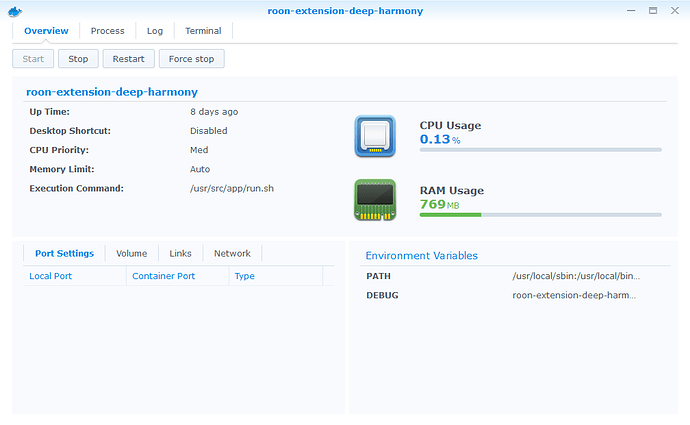The height and width of the screenshot is (425, 690).
Task: Switch to the Links tab
Action: pos(180,253)
